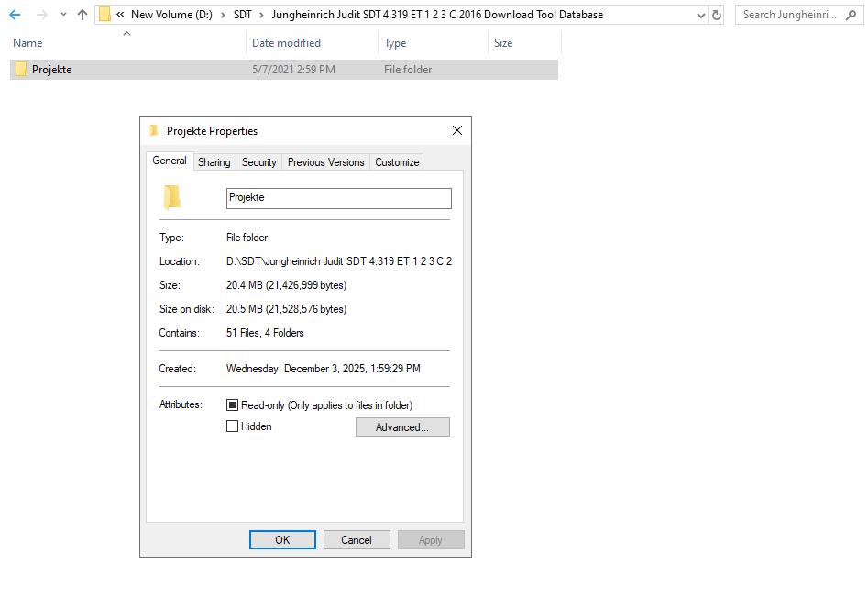
Task: Click the Apply button
Action: pyautogui.click(x=431, y=540)
